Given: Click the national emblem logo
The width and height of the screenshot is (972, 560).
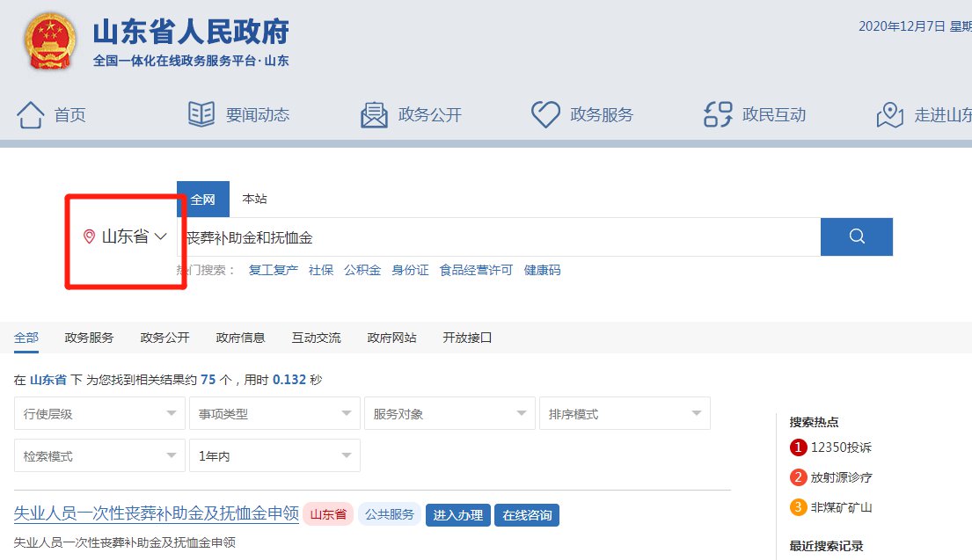Looking at the screenshot, I should pos(50,41).
